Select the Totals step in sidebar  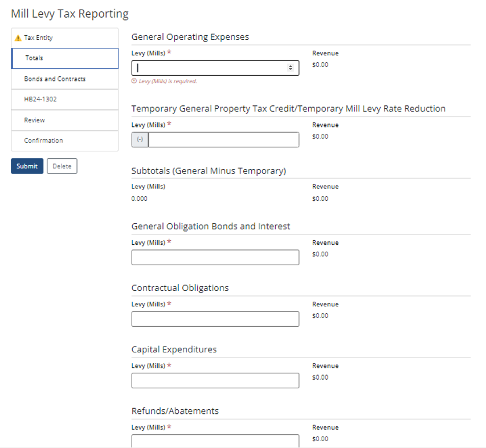pyautogui.click(x=33, y=58)
